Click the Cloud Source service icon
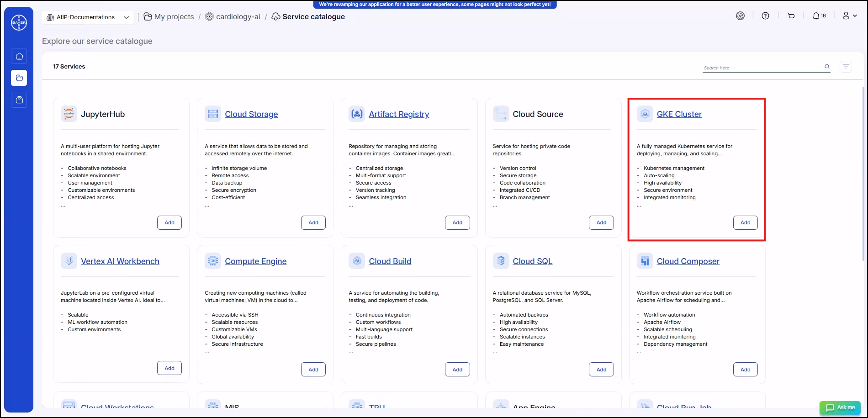Screen dimensions: 868x418 pyautogui.click(x=501, y=114)
